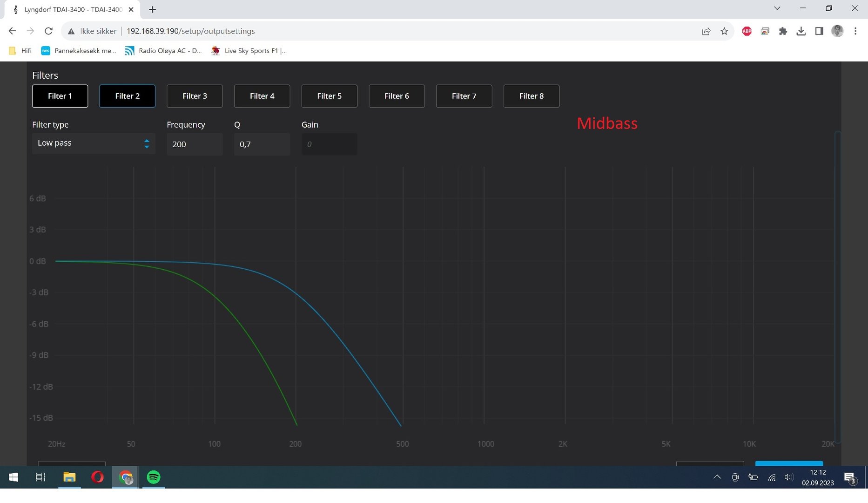868x503 pixels.
Task: Open the Chrome profile avatar
Action: point(837,31)
